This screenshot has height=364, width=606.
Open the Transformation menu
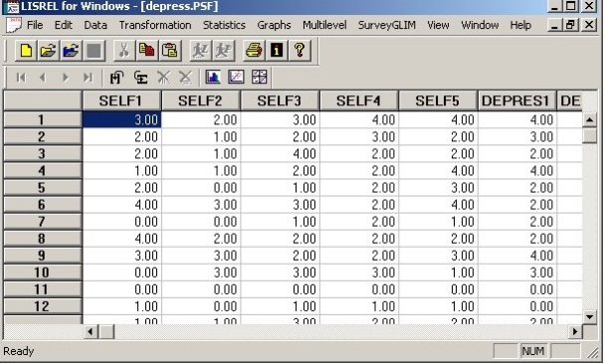tap(155, 25)
